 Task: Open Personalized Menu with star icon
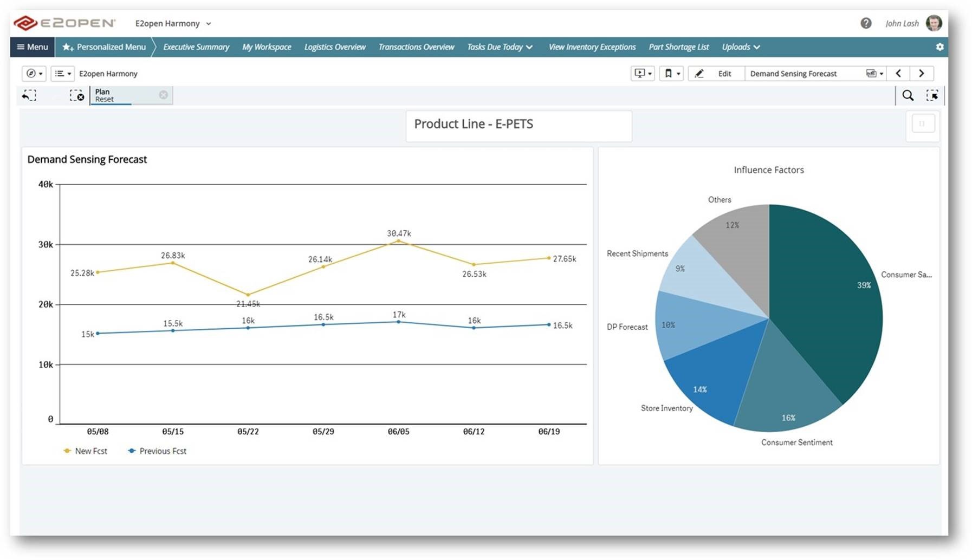point(104,47)
